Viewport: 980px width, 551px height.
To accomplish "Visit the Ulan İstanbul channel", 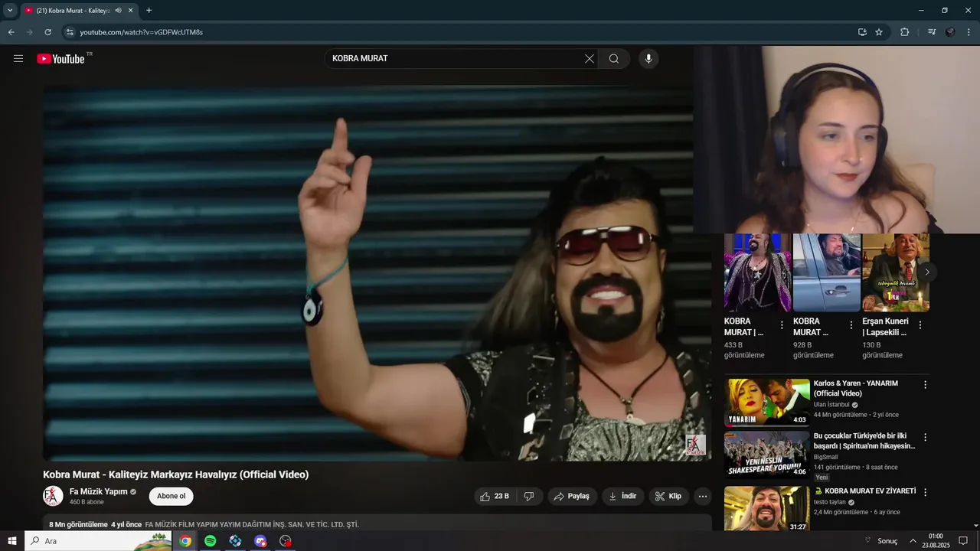I will (x=831, y=405).
